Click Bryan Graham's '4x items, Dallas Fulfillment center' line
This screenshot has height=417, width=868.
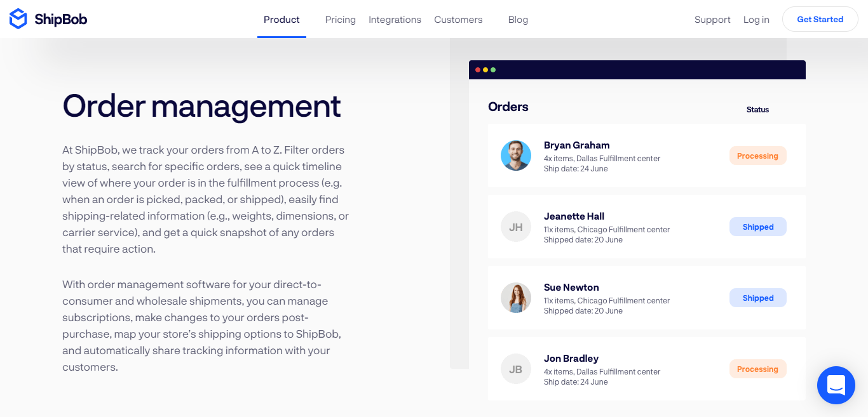pos(602,159)
